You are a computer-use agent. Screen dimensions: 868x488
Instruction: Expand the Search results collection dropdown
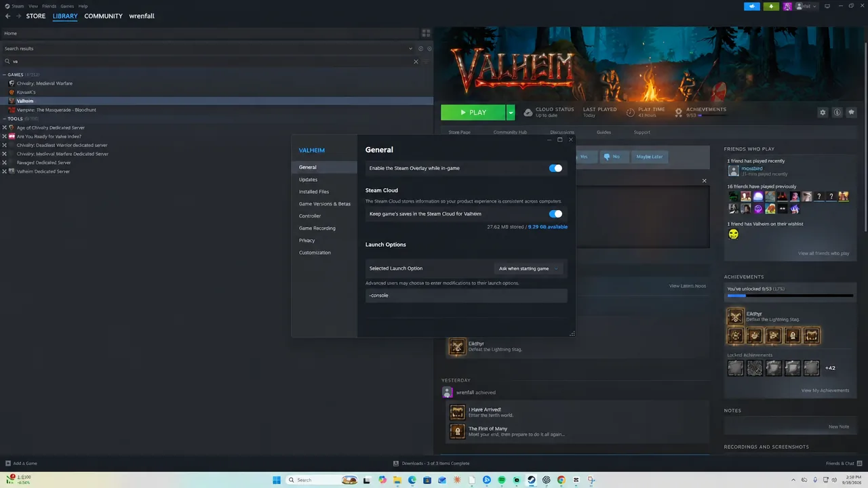pos(410,49)
